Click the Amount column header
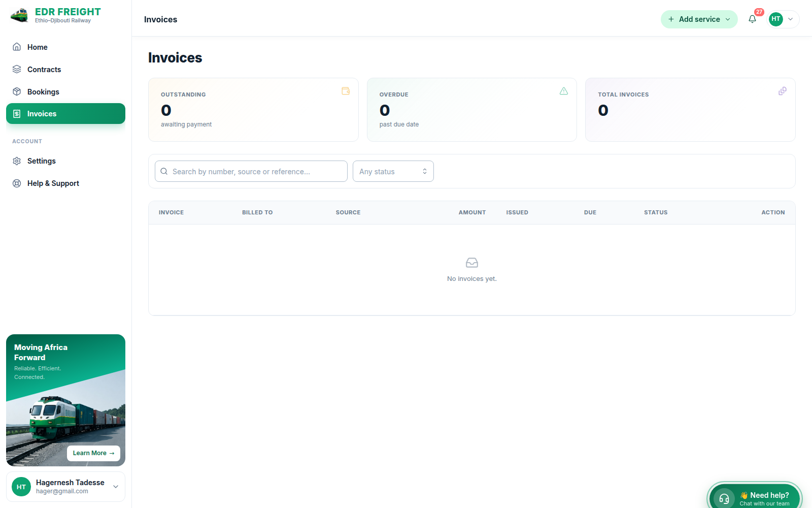Image resolution: width=812 pixels, height=508 pixels. click(472, 212)
